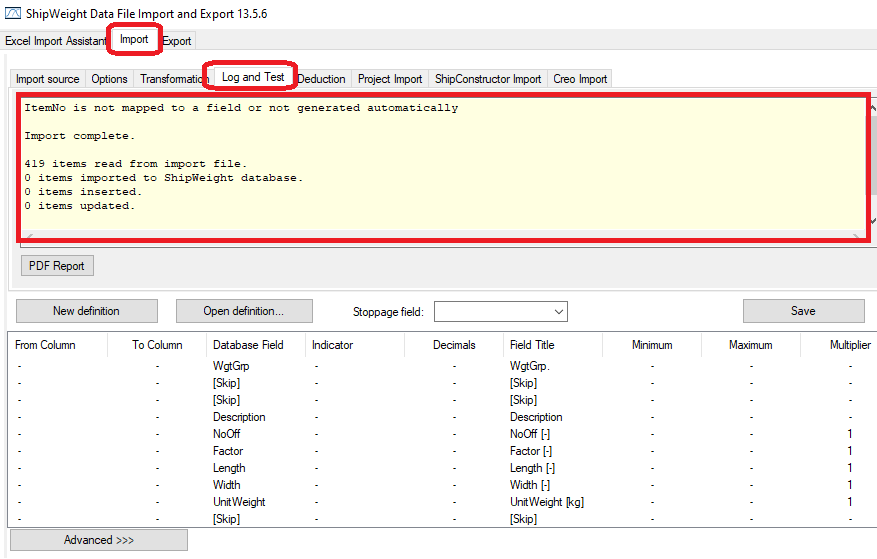Click the 'Width [-]' field title cell

click(x=530, y=485)
